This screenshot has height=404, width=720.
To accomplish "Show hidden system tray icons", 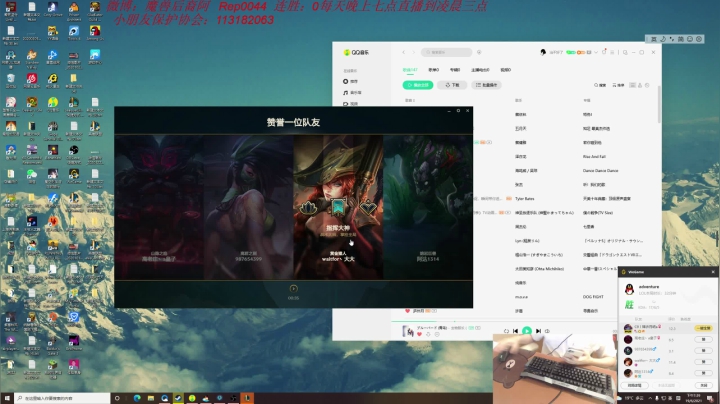I will [650, 398].
